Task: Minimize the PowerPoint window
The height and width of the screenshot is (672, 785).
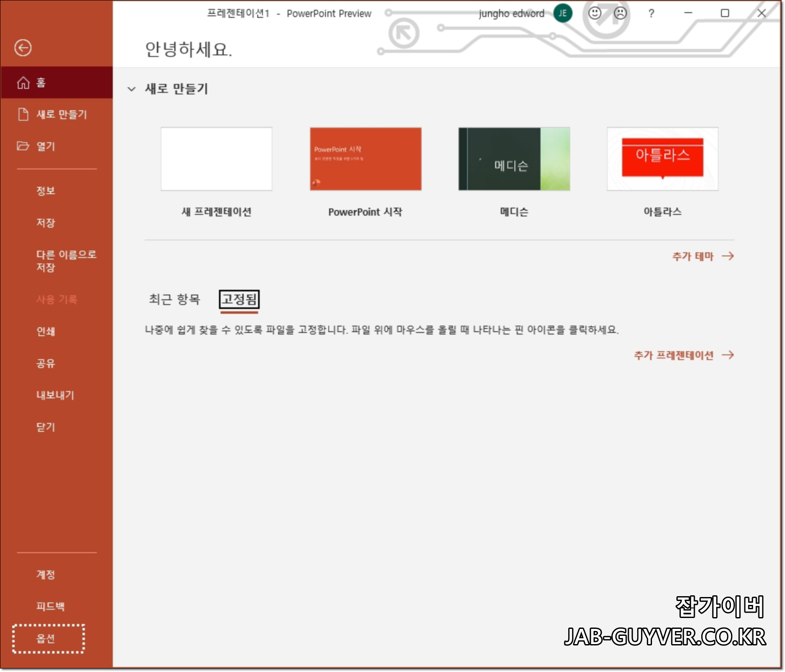Action: (x=688, y=13)
